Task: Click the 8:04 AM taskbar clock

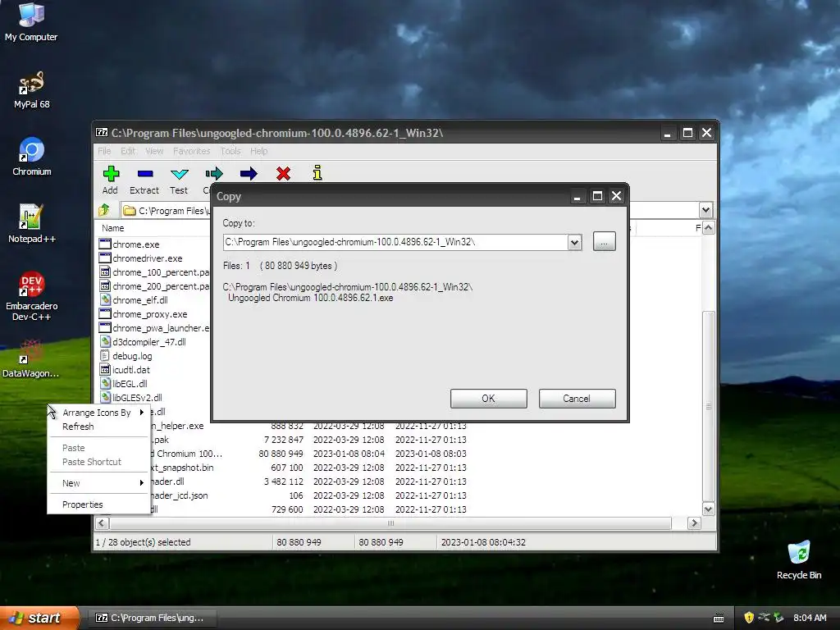Action: pyautogui.click(x=810, y=618)
